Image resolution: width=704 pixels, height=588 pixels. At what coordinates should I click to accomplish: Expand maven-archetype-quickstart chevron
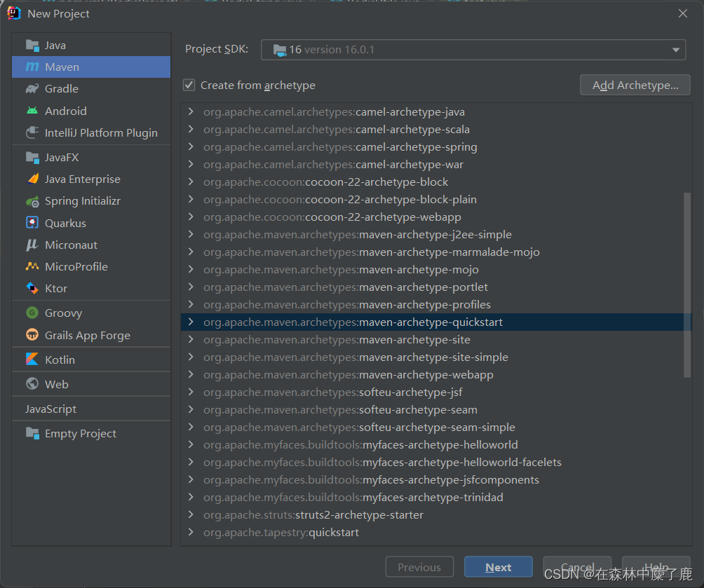coord(191,322)
